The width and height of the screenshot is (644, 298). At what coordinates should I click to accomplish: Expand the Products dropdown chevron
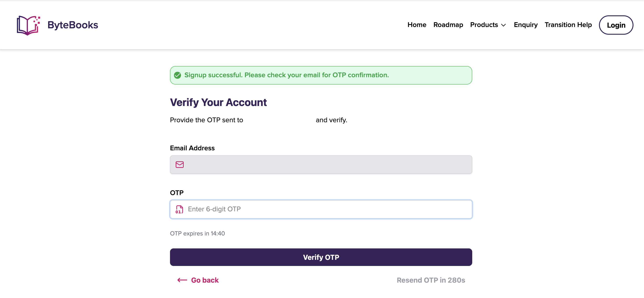pos(503,25)
